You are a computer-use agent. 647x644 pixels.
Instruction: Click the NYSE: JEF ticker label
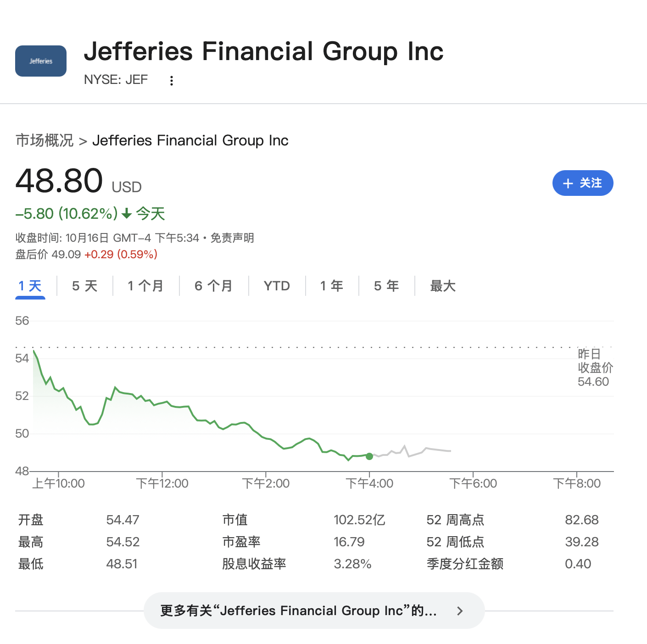116,80
